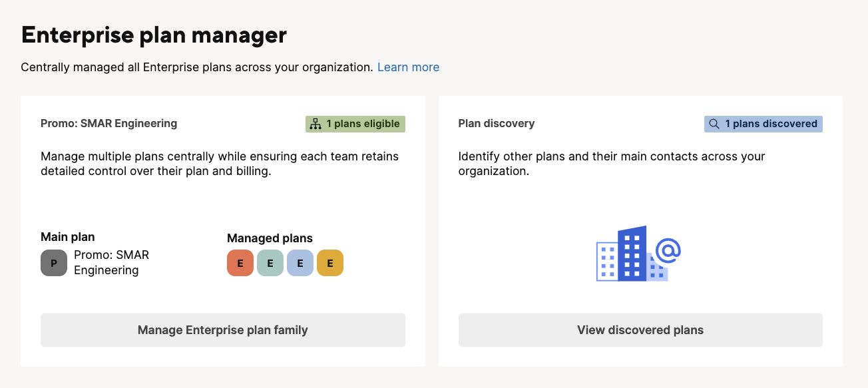Screen dimensions: 868x388
Task: Open the orange E managed plan
Action: [240, 263]
